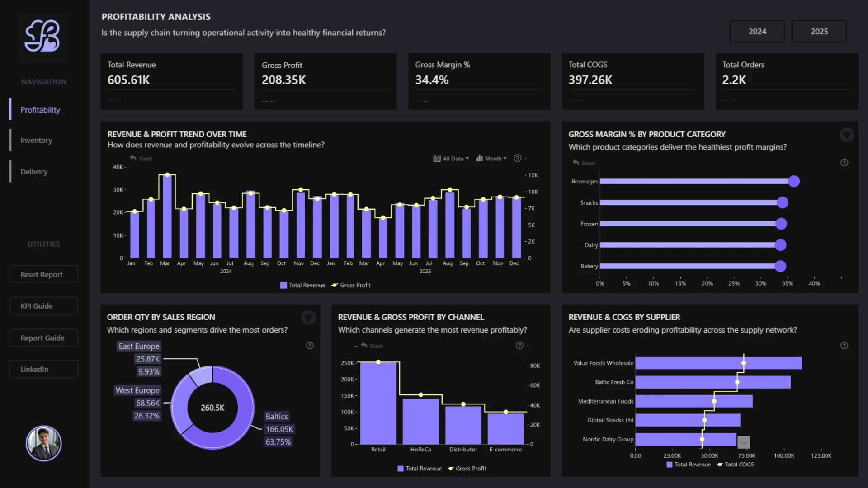This screenshot has width=868, height=488.
Task: Go back in the Revenue & Gross Profit by Channel chart
Action: (x=372, y=346)
